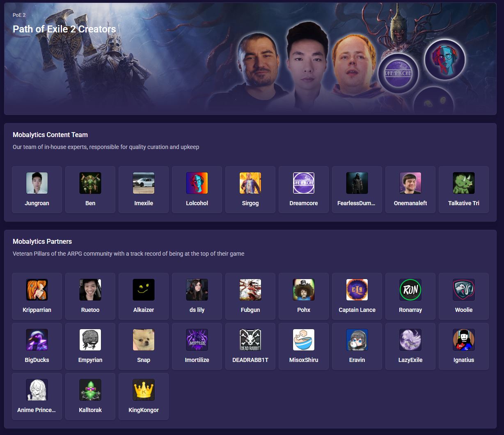Open Snap's fluffy dog avatar
Viewport: 504px width, 435px height.
[x=144, y=340]
